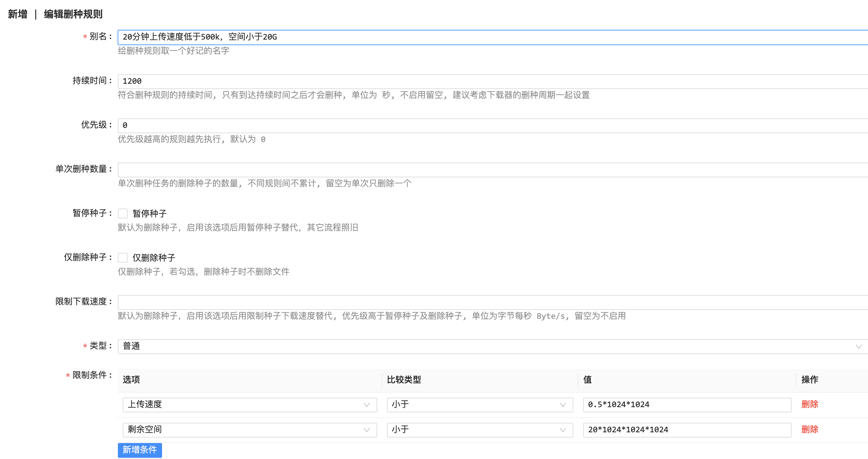Click the 新增条件 button
The image size is (868, 459).
139,450
